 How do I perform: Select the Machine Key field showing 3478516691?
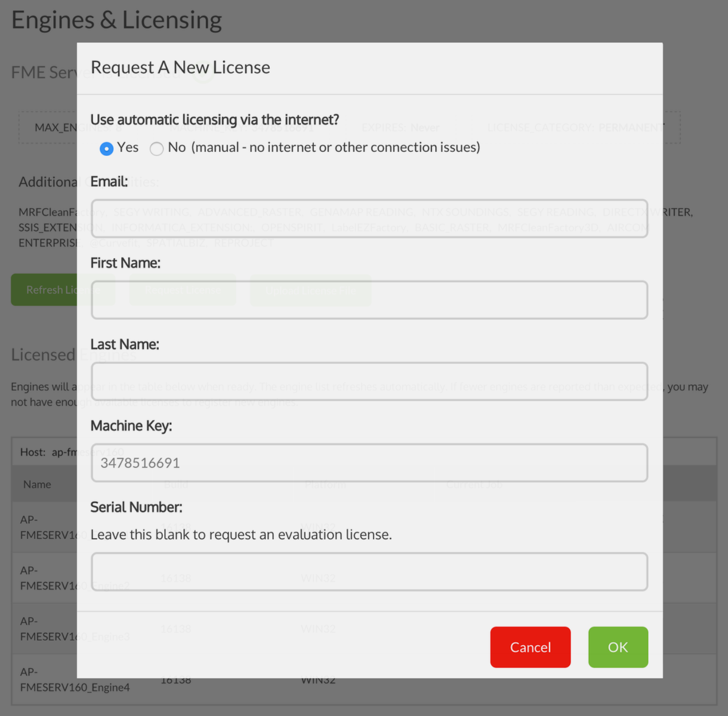(369, 463)
